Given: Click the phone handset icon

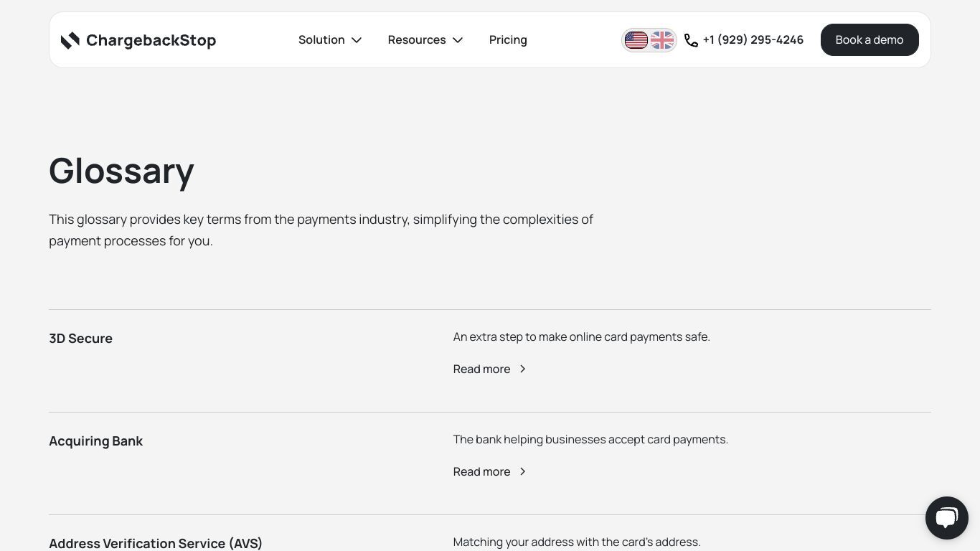Looking at the screenshot, I should coord(691,40).
